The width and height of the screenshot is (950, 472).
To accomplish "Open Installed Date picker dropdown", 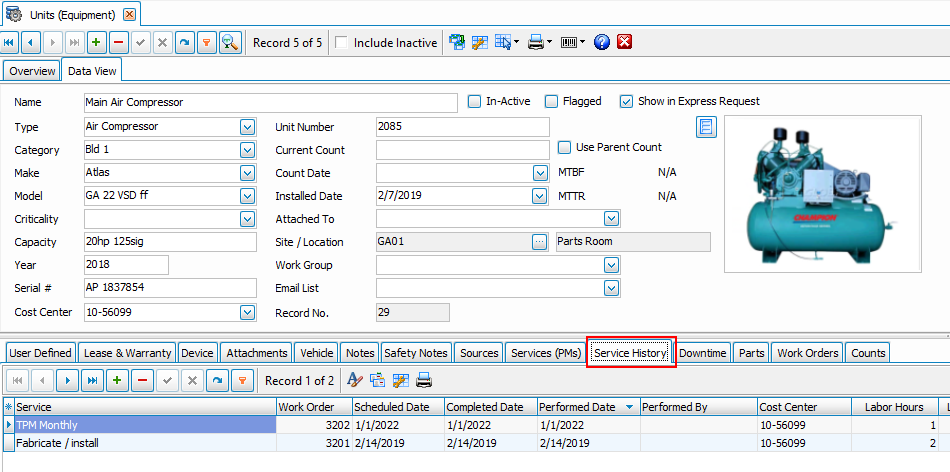I will (540, 196).
